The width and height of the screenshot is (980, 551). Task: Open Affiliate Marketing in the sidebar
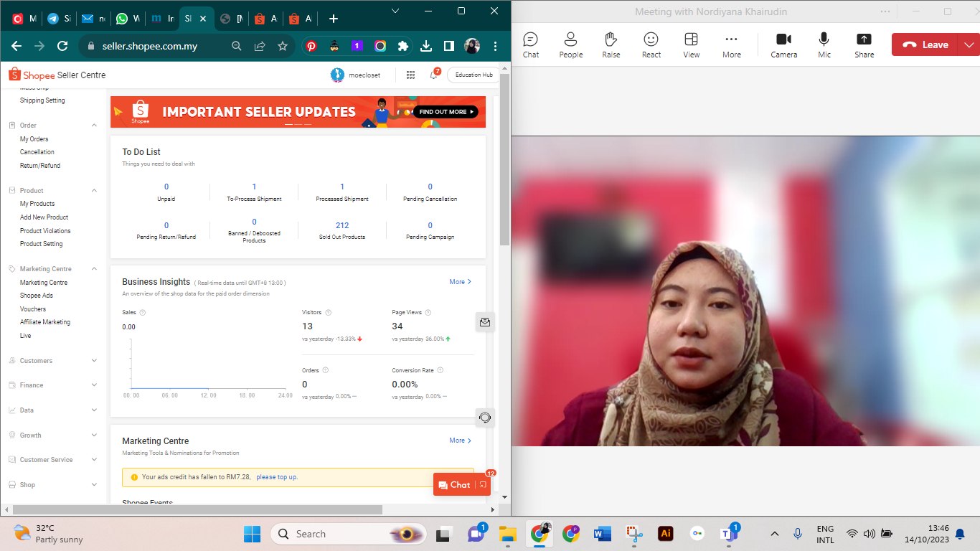[x=45, y=322]
